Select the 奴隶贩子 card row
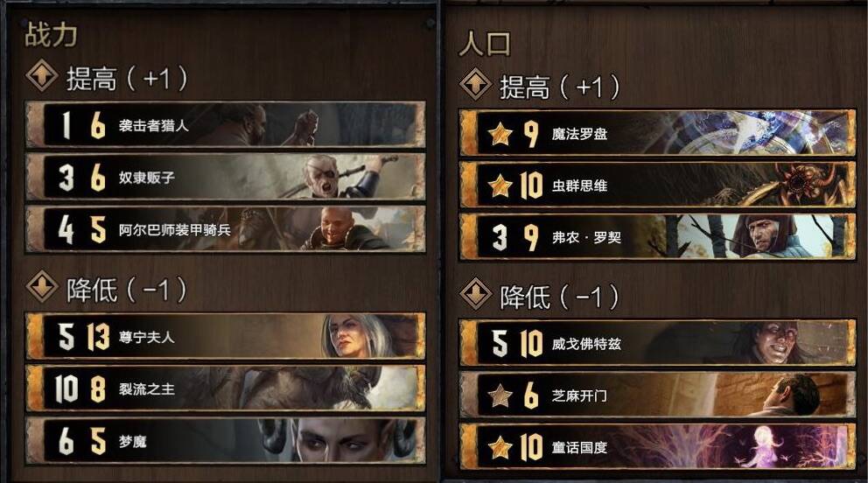Viewport: 868px width, 483px height. coord(226,177)
